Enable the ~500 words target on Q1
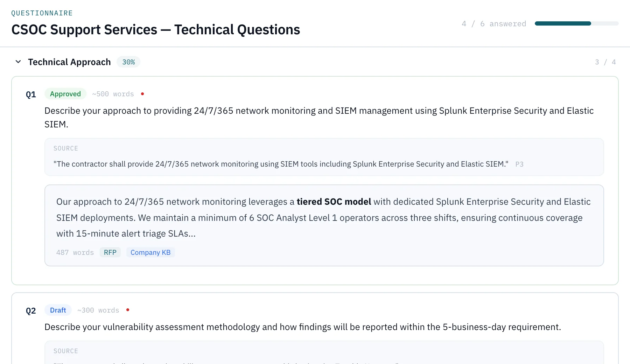Screen dimensions: 630x364 (113, 94)
